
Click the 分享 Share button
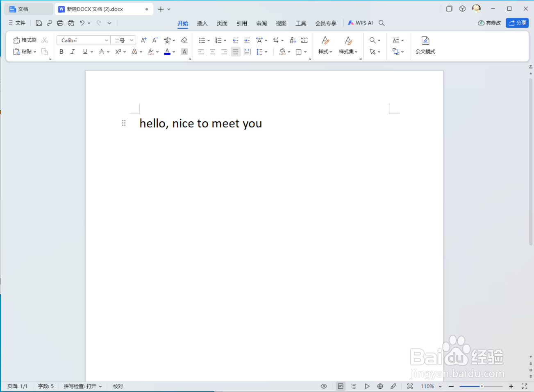click(517, 23)
